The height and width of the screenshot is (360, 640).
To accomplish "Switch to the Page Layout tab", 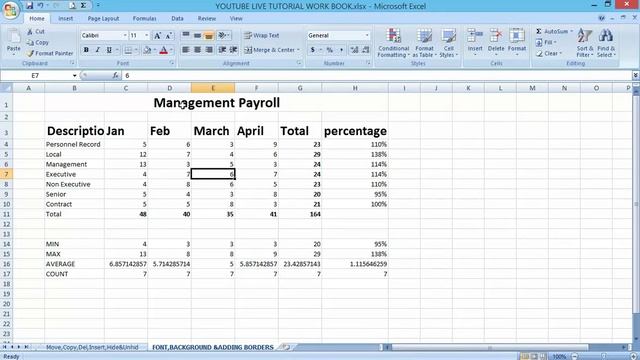I will click(x=103, y=18).
